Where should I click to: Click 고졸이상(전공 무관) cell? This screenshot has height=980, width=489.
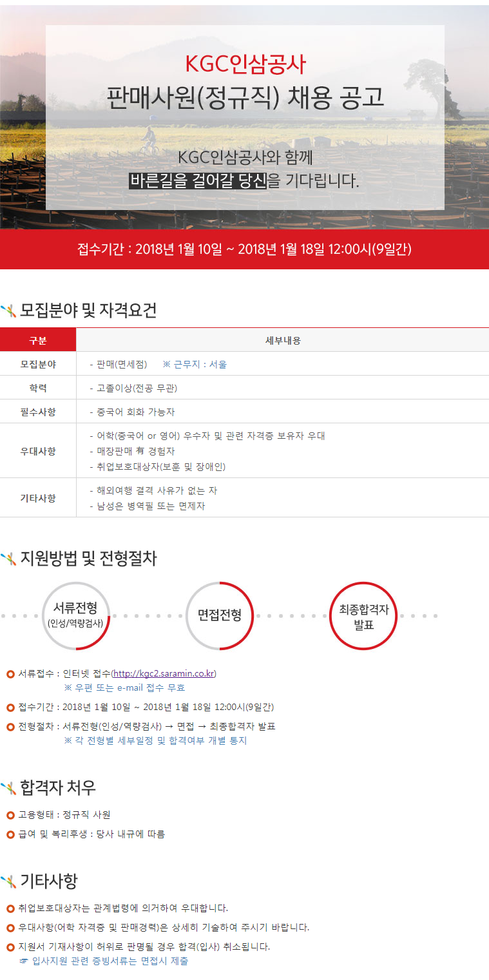click(134, 388)
